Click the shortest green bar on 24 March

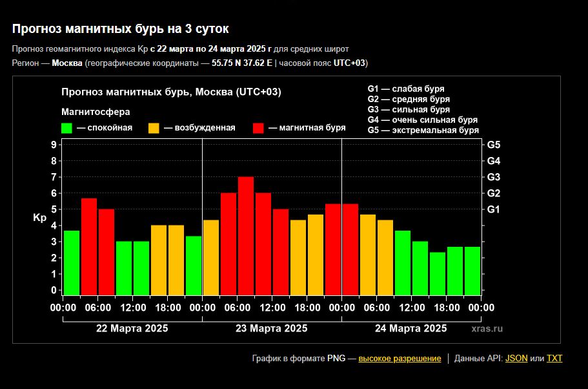tap(438, 273)
